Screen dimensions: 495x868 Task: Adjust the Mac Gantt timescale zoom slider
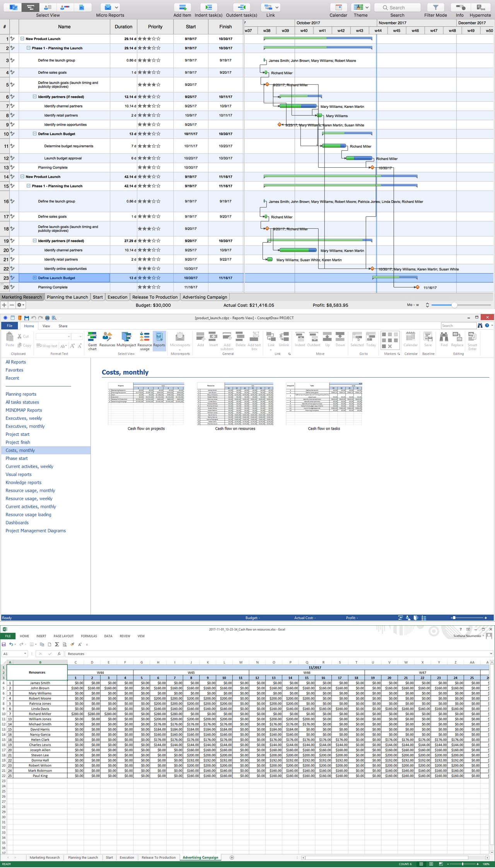pyautogui.click(x=454, y=305)
